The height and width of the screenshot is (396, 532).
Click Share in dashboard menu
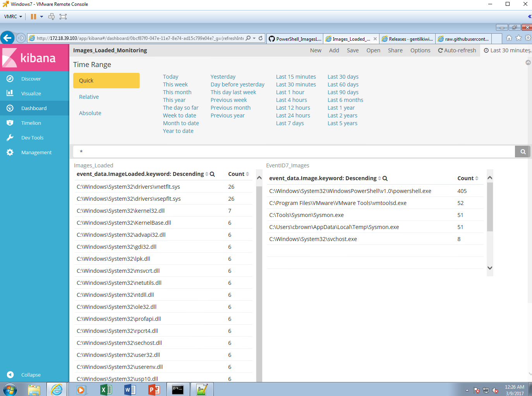[395, 50]
